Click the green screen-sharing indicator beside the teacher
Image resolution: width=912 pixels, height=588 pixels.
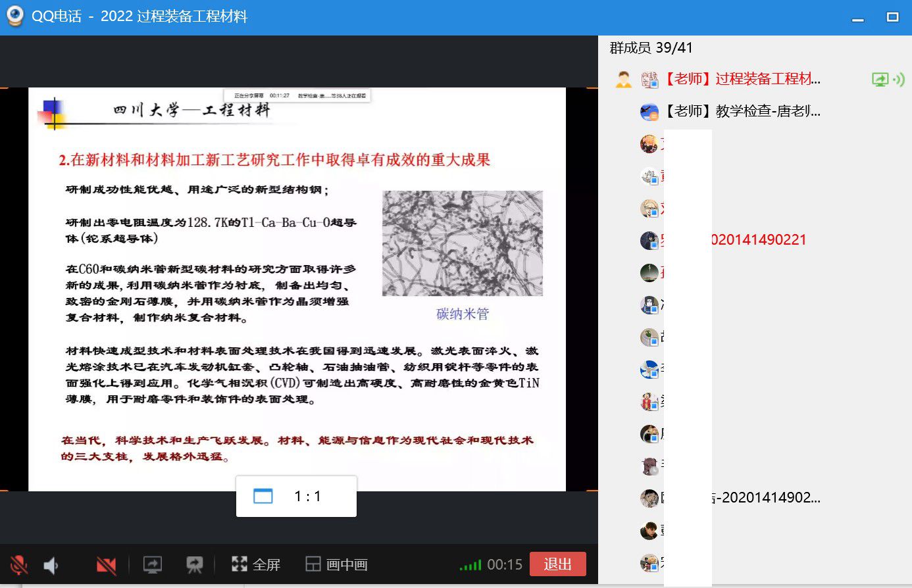[x=880, y=80]
